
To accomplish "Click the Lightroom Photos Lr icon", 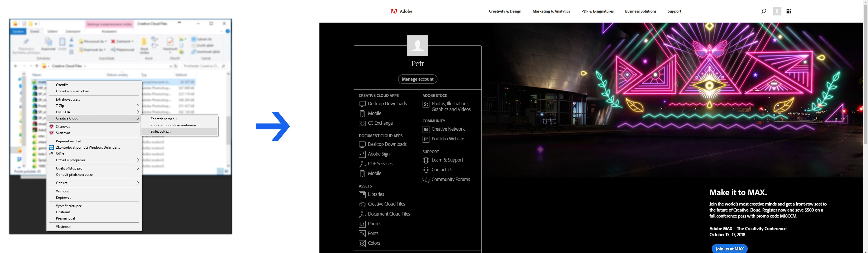I will point(362,224).
